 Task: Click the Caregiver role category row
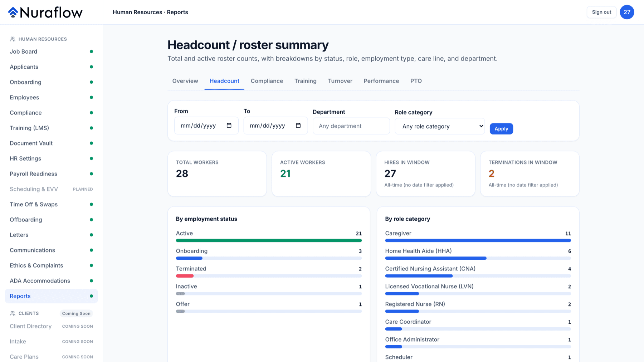tap(478, 236)
